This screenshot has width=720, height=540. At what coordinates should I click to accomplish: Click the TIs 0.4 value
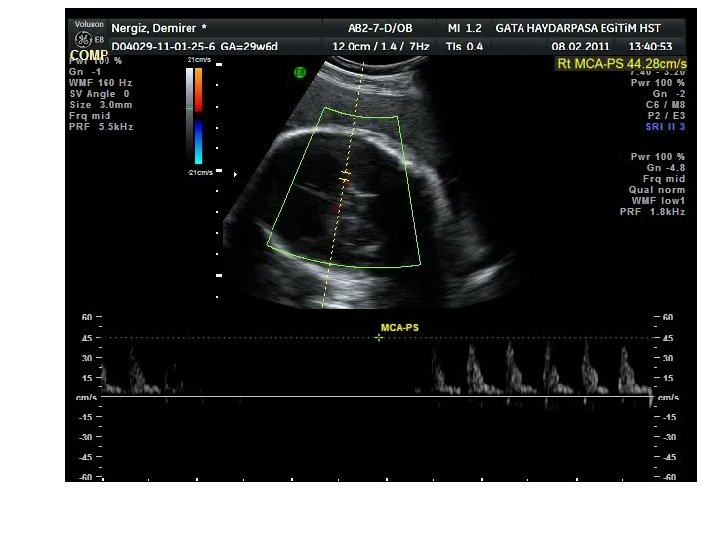pos(464,47)
